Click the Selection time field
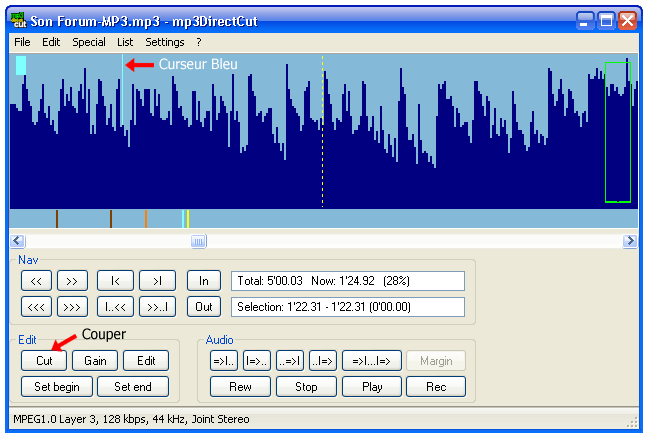The width and height of the screenshot is (647, 437). 348,307
